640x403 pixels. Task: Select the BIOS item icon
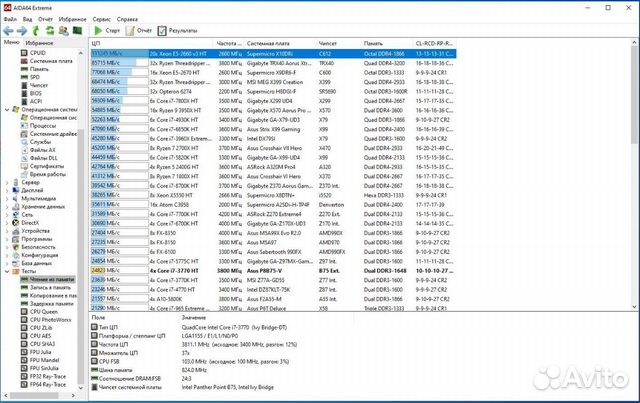tap(24, 93)
